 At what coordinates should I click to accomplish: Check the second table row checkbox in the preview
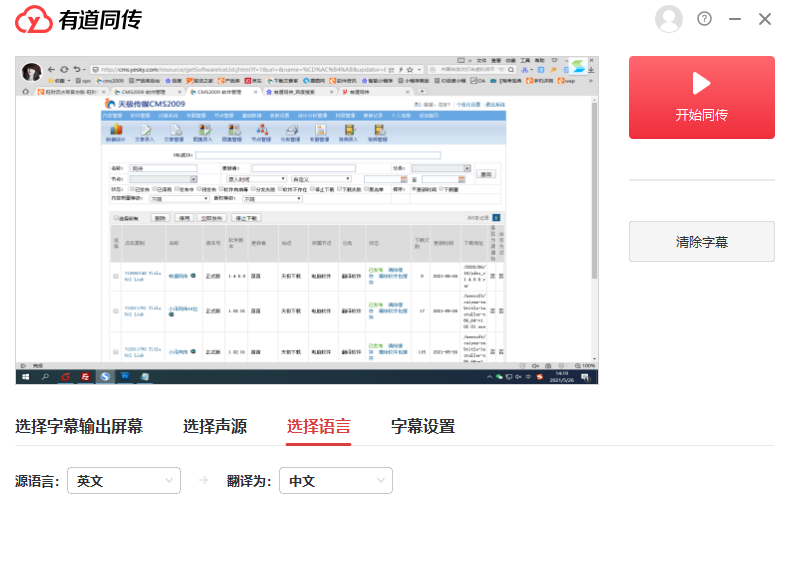tap(116, 310)
